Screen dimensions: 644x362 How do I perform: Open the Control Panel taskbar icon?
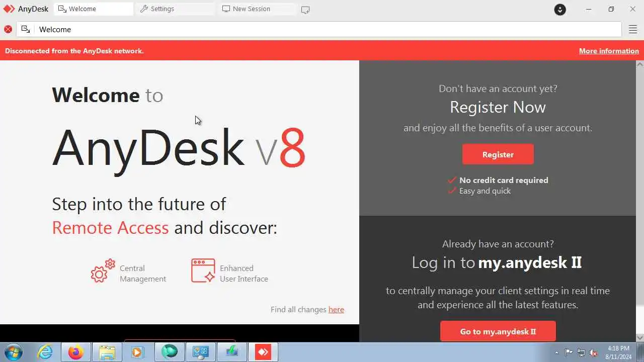point(201,352)
